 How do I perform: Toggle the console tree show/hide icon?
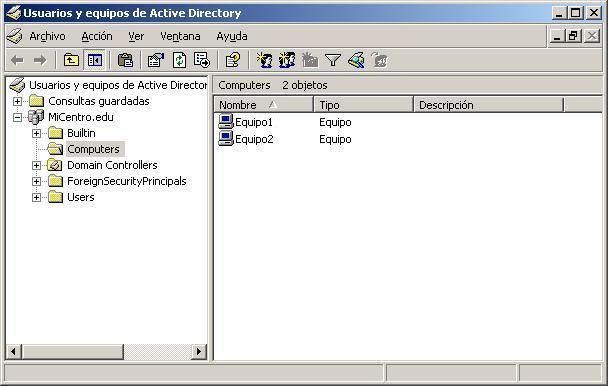[x=95, y=60]
